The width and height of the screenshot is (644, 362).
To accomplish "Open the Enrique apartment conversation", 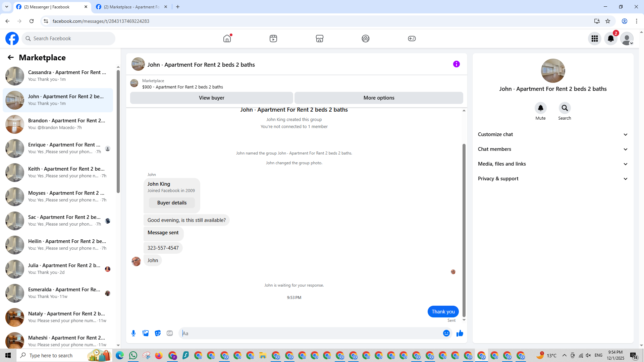I will click(58, 148).
